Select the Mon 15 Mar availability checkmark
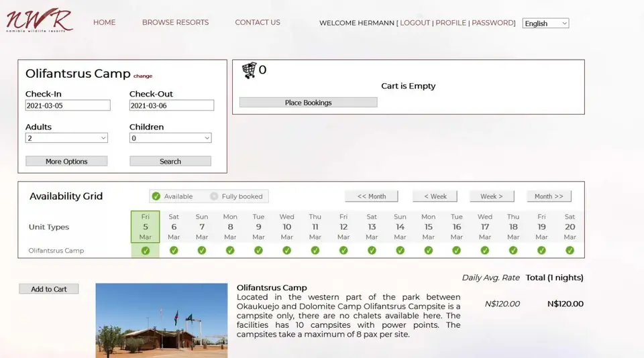Image resolution: width=644 pixels, height=358 pixels. coord(429,250)
